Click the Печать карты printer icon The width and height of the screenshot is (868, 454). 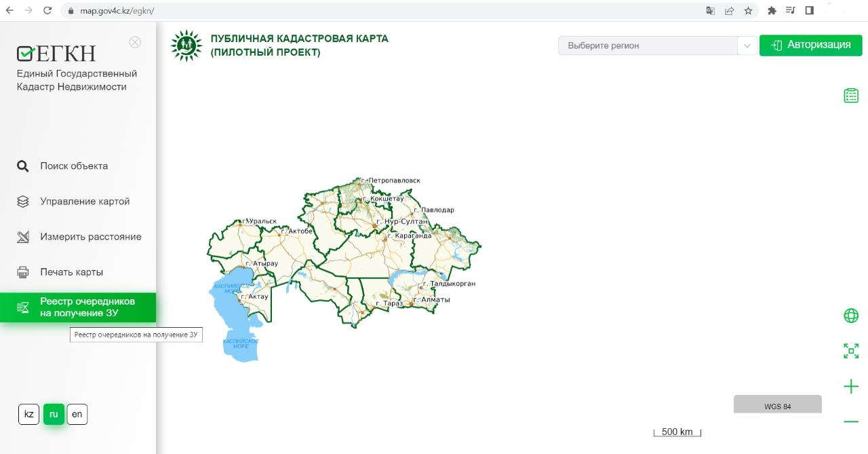click(23, 272)
